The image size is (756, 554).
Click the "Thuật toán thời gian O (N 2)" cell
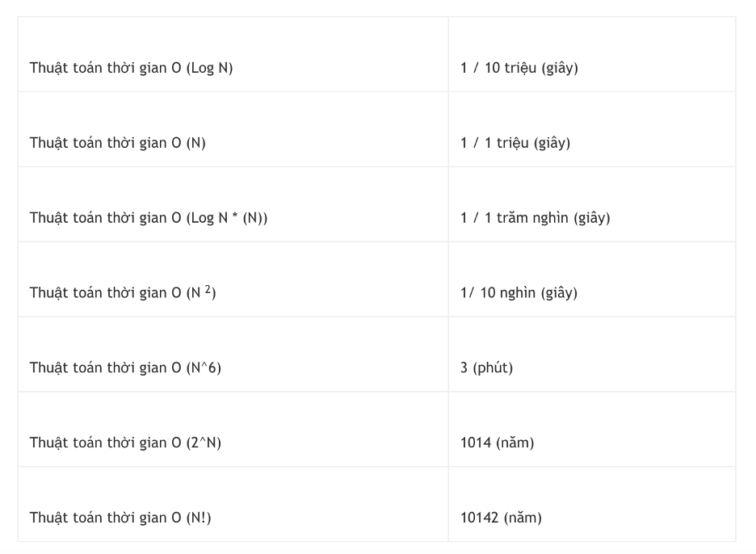point(123,292)
